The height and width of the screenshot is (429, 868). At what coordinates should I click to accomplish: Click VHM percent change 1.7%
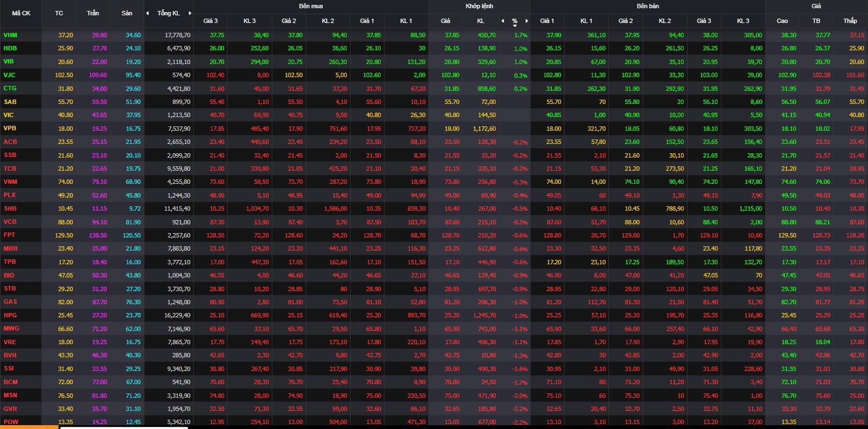point(521,35)
